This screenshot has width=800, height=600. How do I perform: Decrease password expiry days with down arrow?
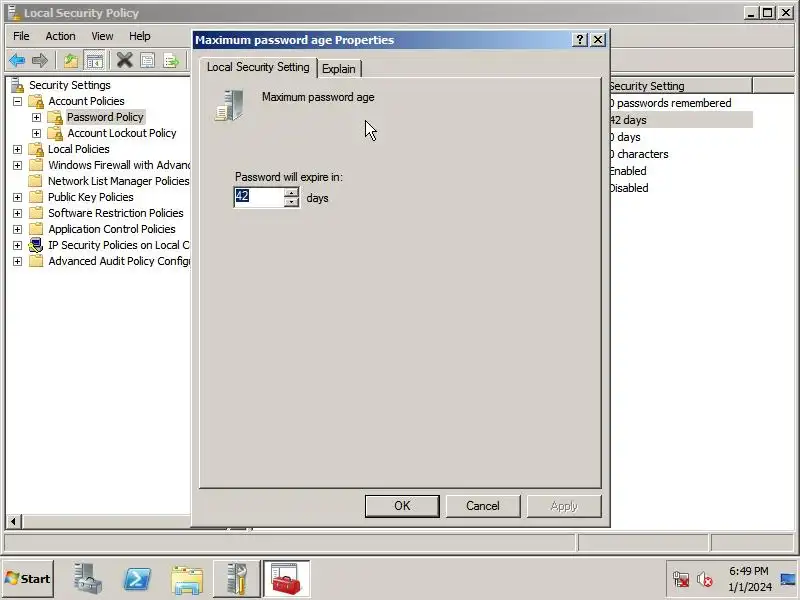pyautogui.click(x=291, y=202)
